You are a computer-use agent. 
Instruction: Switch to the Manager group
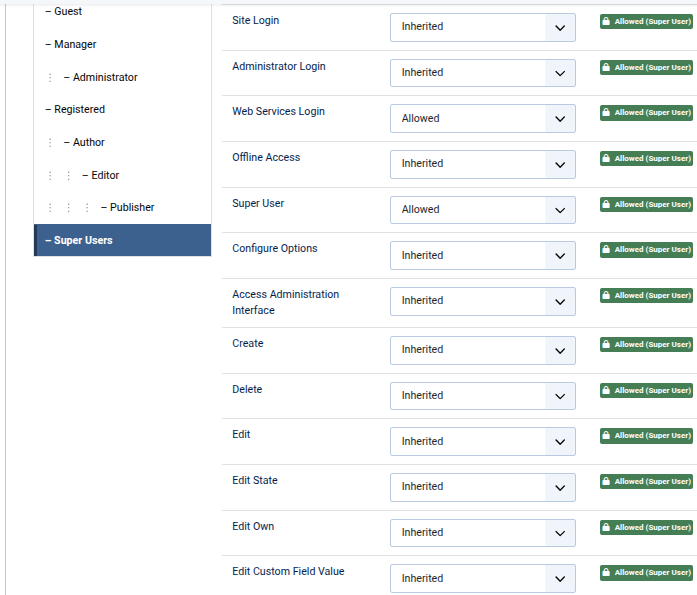[x=75, y=44]
